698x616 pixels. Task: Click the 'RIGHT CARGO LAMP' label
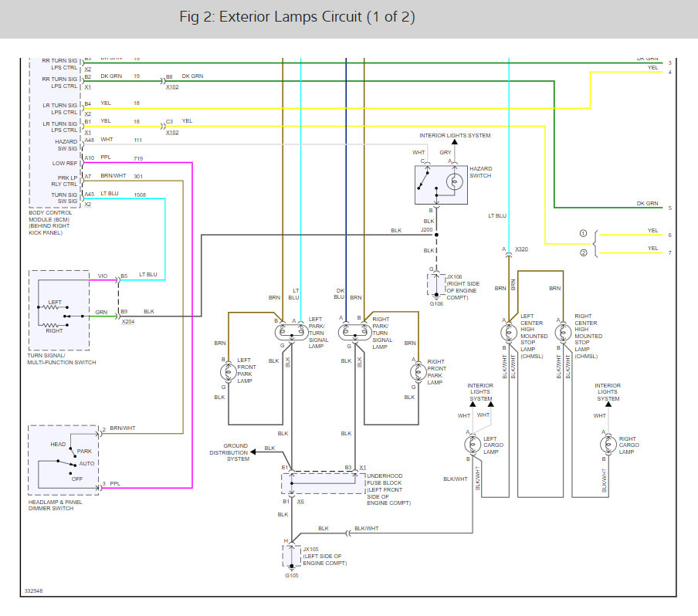(x=629, y=445)
